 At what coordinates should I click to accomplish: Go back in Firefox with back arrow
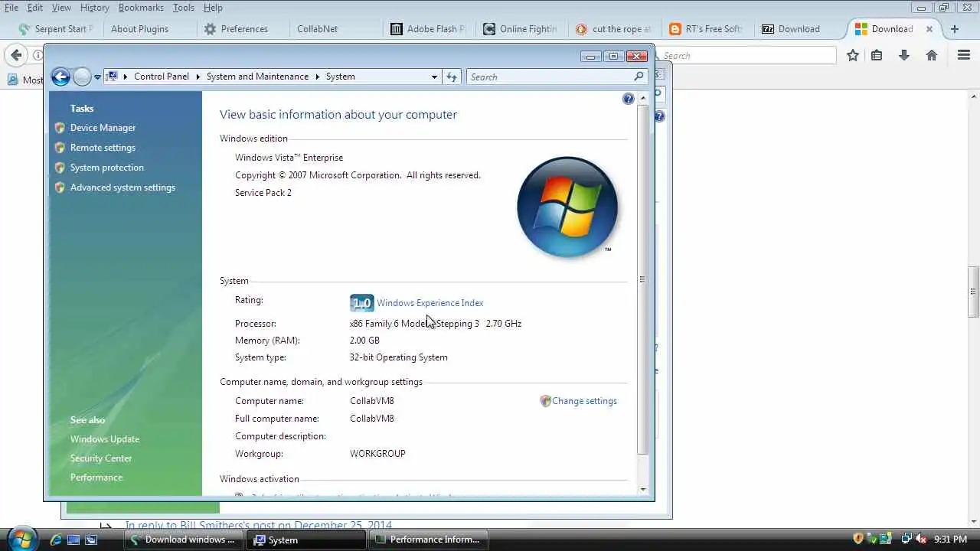[x=16, y=55]
